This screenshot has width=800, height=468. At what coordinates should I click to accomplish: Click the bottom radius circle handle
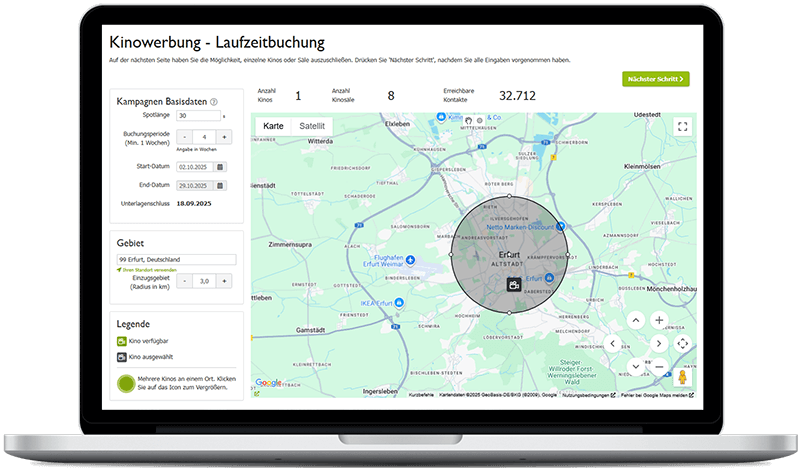tap(509, 313)
